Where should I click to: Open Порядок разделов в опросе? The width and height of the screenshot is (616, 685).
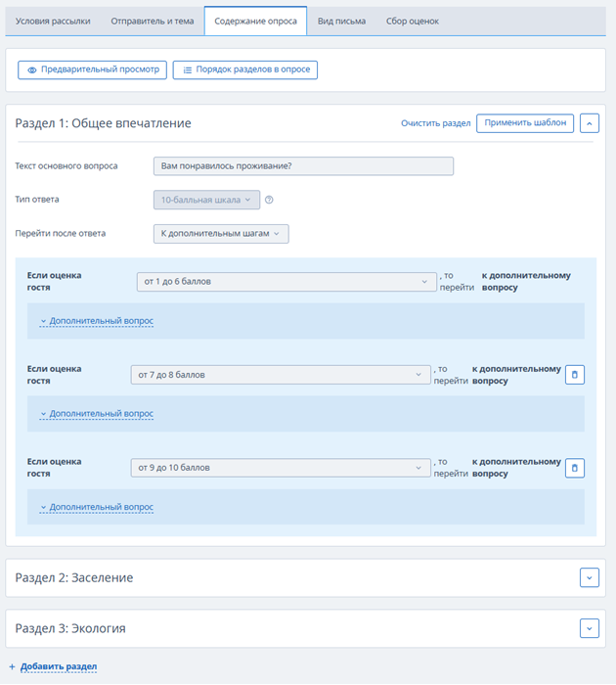244,69
